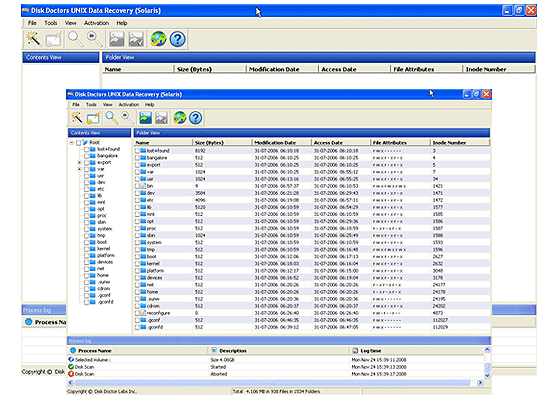
Task: Tick the '.gconfd' checkbox in Folder View list
Action: (137, 327)
